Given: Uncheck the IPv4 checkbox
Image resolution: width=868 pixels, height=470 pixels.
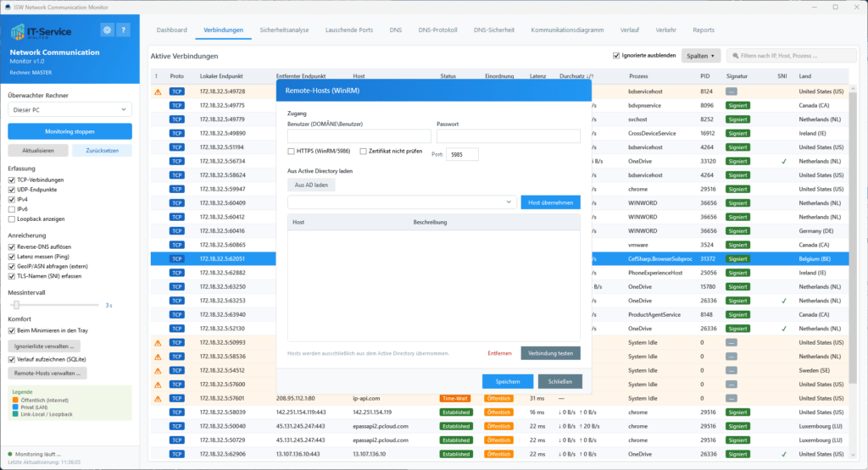Looking at the screenshot, I should (12, 200).
